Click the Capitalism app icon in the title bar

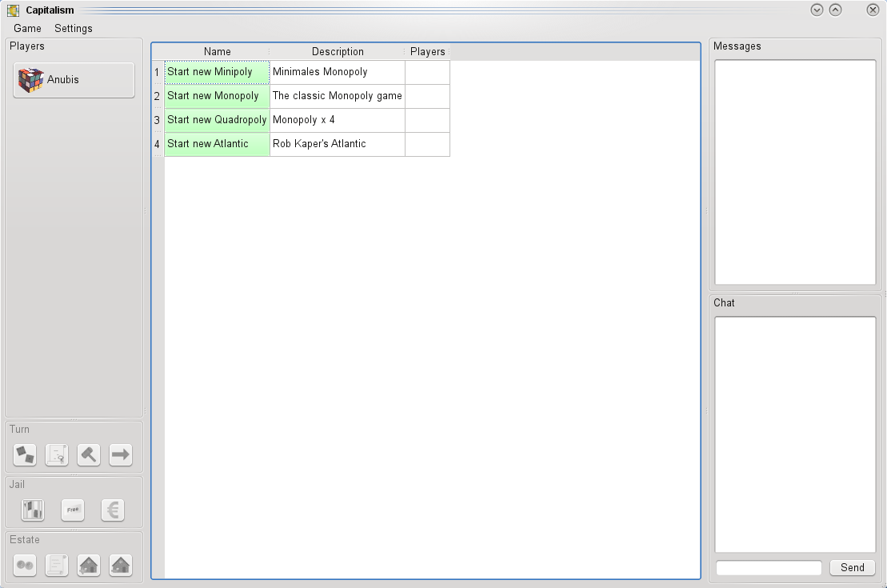coord(13,10)
